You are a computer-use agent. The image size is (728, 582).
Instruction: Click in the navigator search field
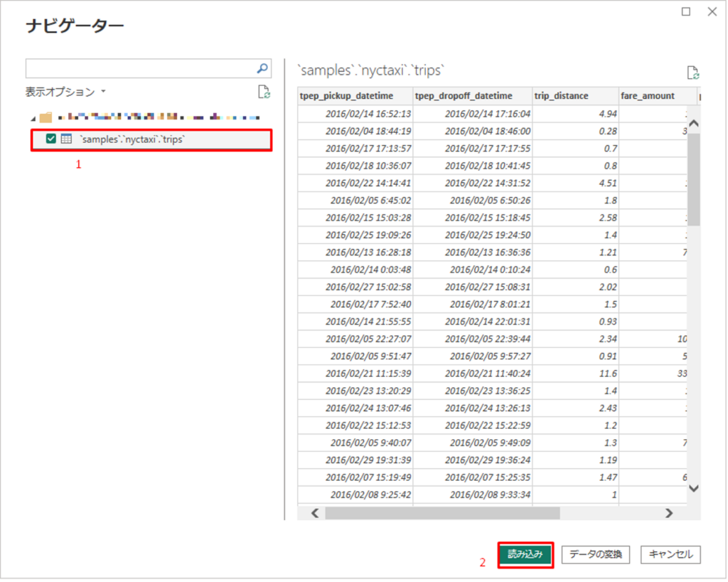[x=139, y=68]
